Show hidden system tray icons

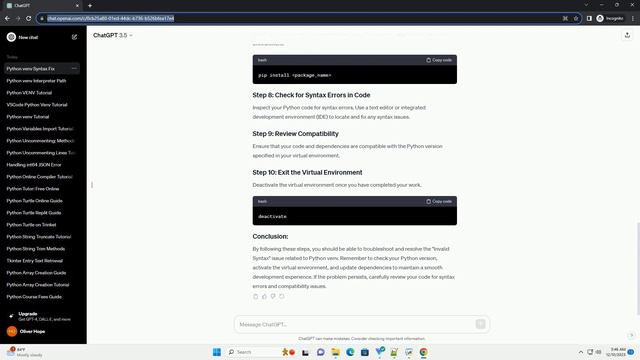tap(580, 352)
